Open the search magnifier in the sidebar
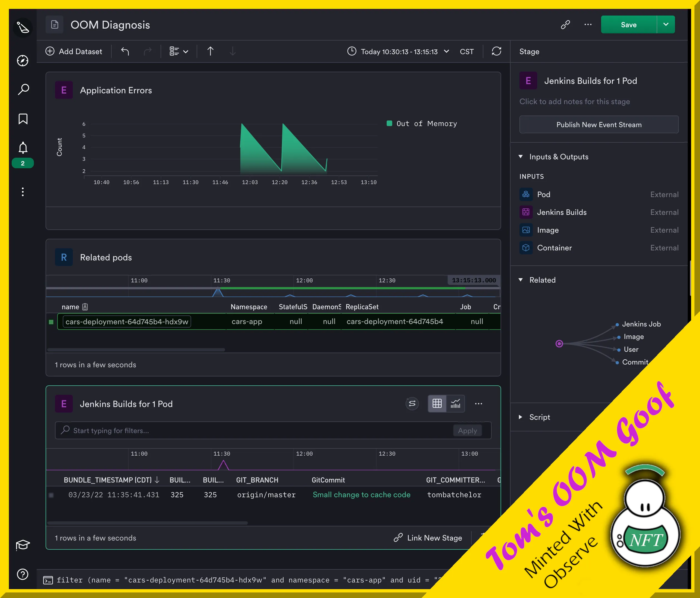The image size is (700, 598). tap(23, 89)
